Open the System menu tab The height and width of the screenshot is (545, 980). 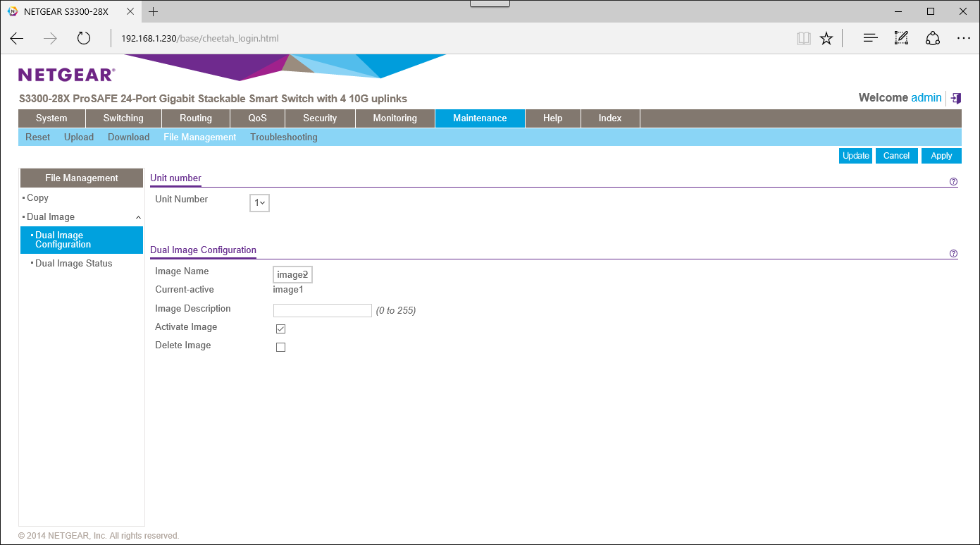point(51,118)
